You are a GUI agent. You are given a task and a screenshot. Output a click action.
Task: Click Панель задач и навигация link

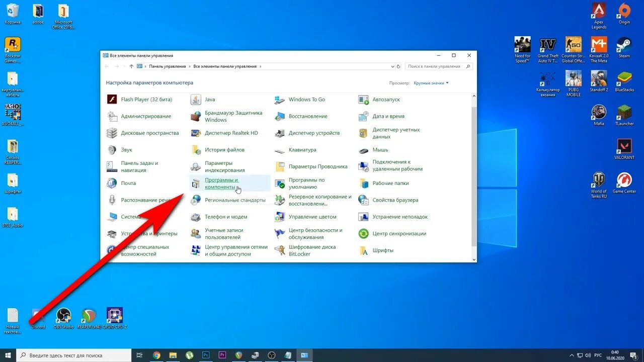(139, 166)
